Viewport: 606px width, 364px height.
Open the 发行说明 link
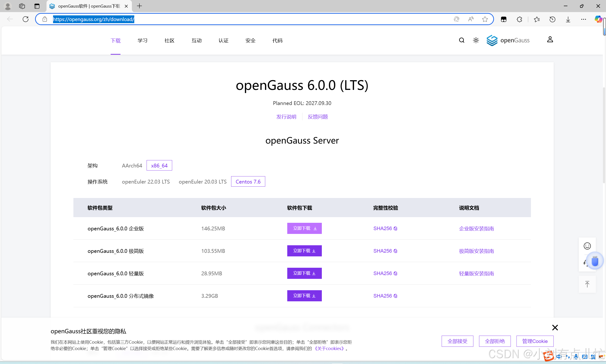point(286,117)
